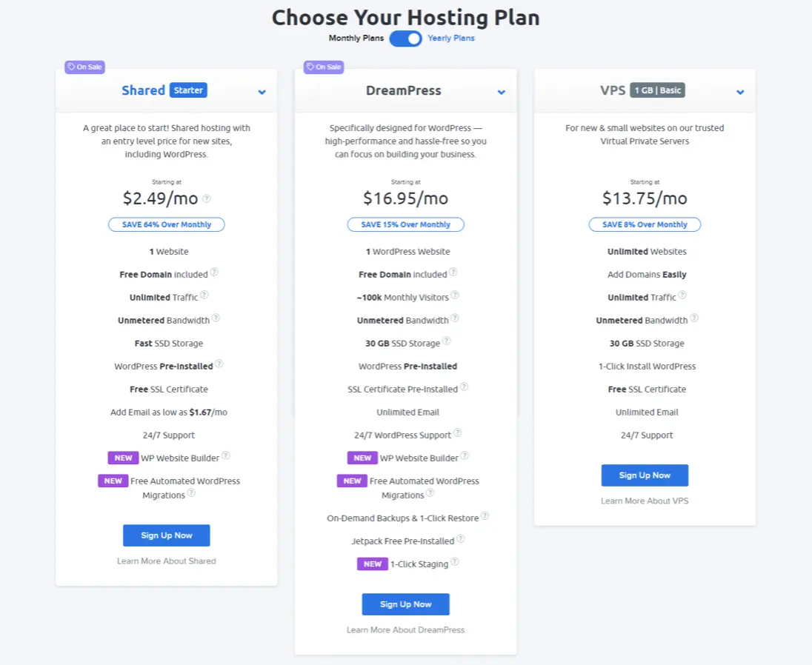Click SAVE 64% Over Monthly badge

tap(167, 224)
